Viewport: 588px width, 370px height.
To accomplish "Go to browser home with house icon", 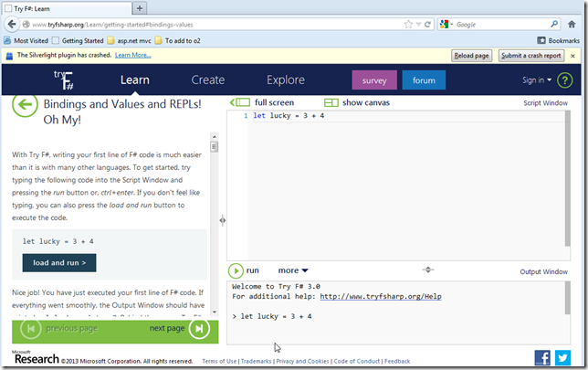I will pyautogui.click(x=572, y=25).
